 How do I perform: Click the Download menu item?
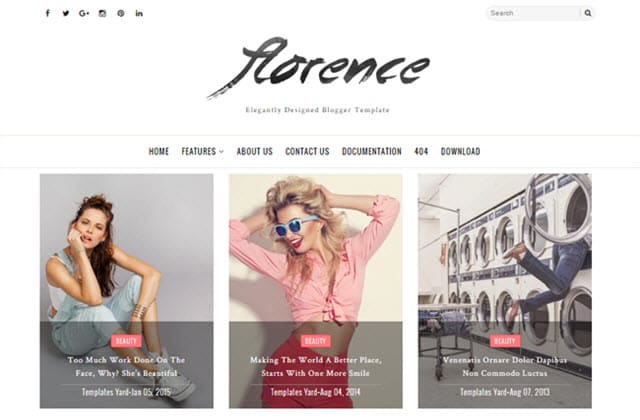pos(460,151)
